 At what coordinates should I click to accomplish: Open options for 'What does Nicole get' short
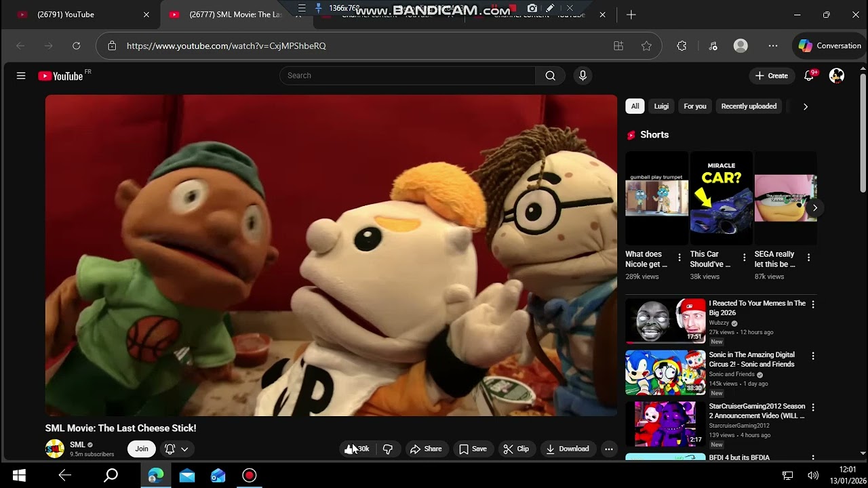coord(679,258)
